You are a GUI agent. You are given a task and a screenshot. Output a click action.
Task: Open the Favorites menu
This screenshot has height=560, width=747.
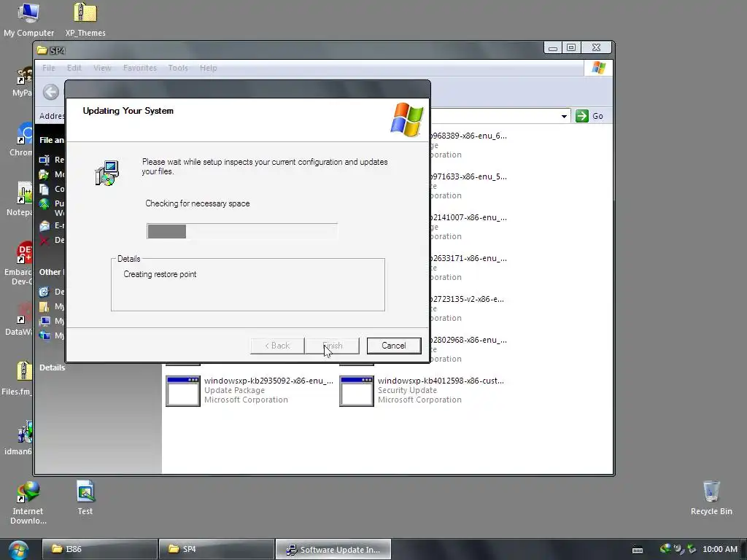(x=139, y=68)
